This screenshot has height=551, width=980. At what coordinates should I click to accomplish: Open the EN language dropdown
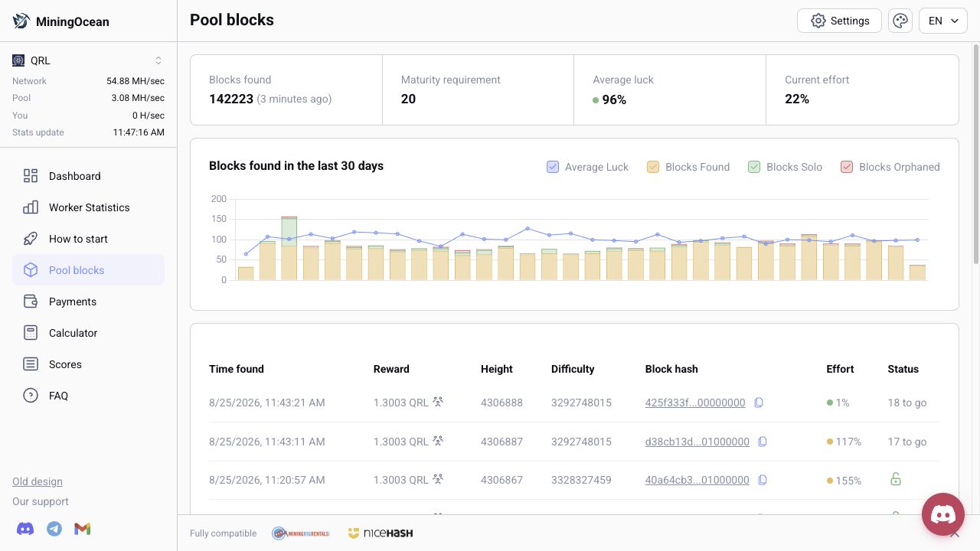[x=943, y=21]
